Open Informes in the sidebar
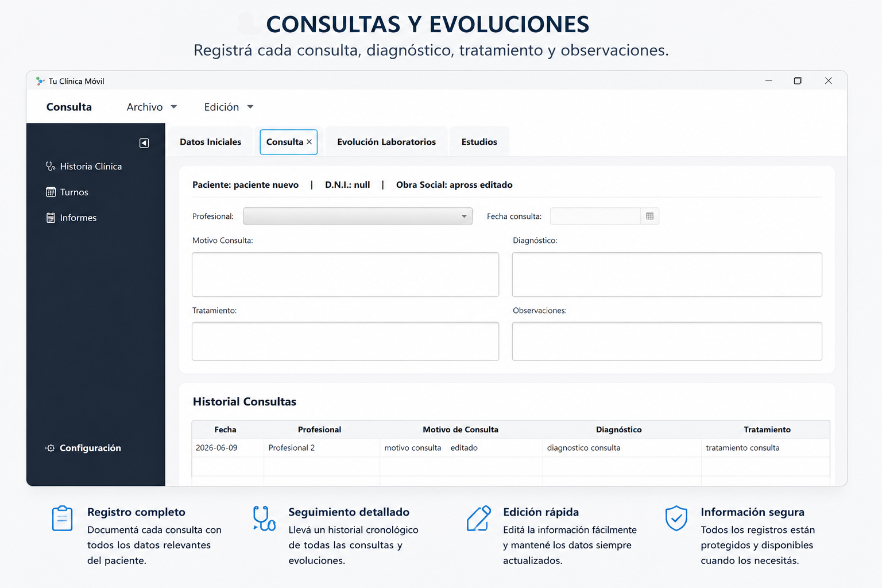 point(71,218)
